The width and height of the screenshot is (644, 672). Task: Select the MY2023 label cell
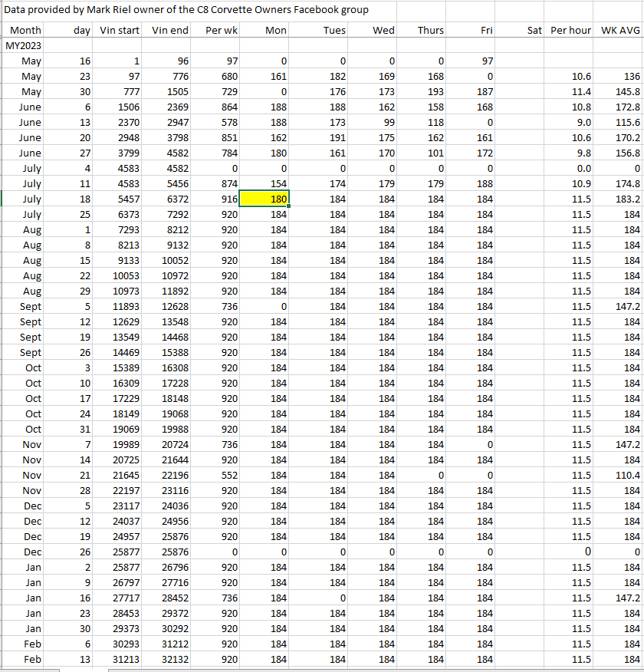click(25, 46)
